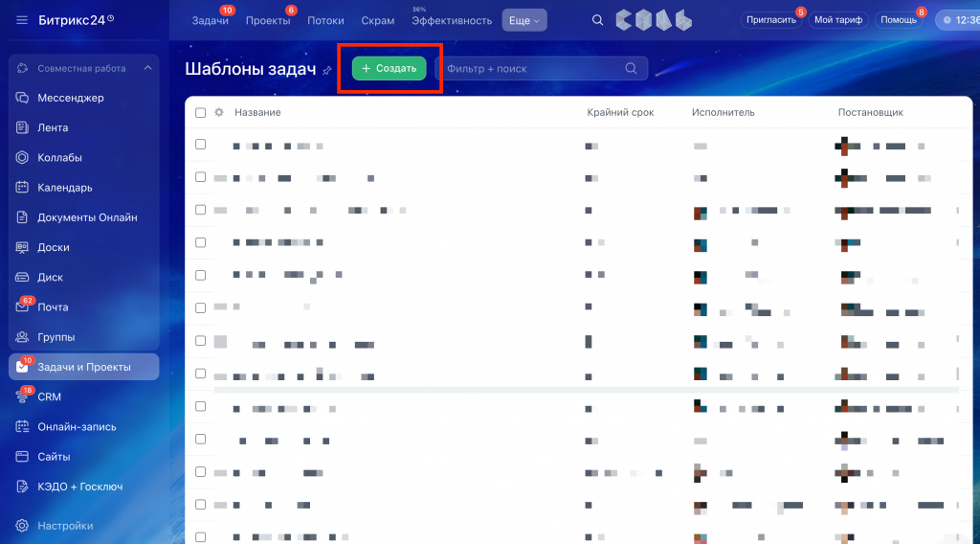This screenshot has width=980, height=544.
Task: Open the Календарь sidebar icon
Action: (x=22, y=188)
